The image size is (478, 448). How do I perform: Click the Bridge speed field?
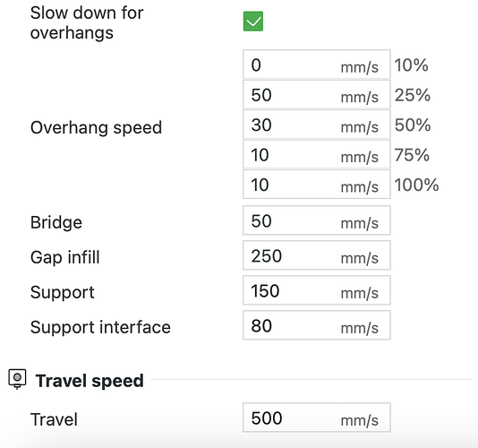(317, 220)
